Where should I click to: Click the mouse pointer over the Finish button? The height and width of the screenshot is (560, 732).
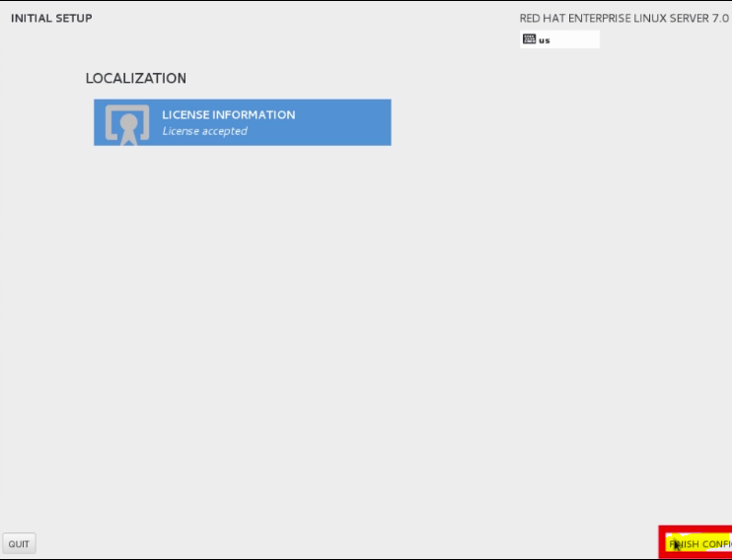coord(677,544)
